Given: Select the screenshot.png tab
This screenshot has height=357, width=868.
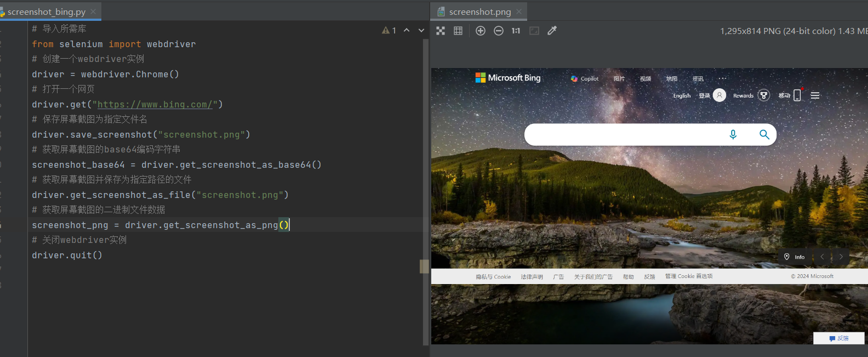Looking at the screenshot, I should pyautogui.click(x=479, y=12).
